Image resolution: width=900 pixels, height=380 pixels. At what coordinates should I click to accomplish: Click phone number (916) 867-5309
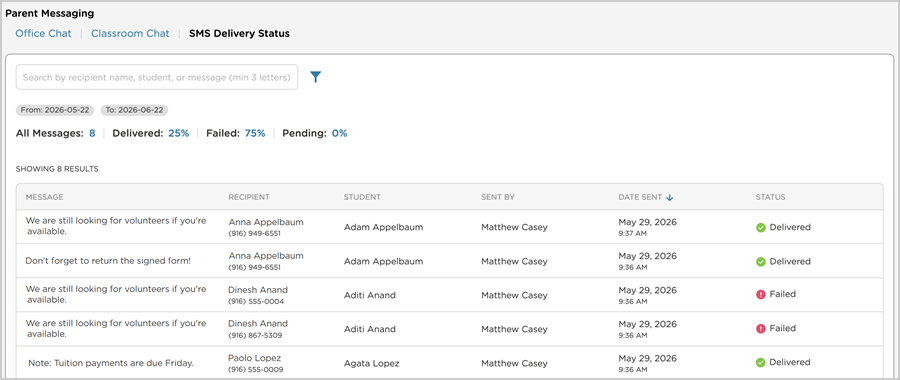[x=255, y=335]
